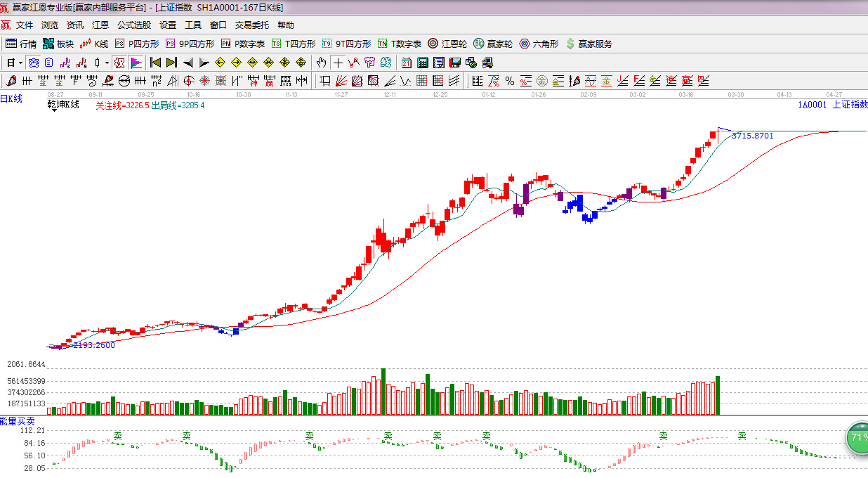The image size is (868, 478).
Task: Open the 交易委托 menu
Action: click(x=251, y=25)
